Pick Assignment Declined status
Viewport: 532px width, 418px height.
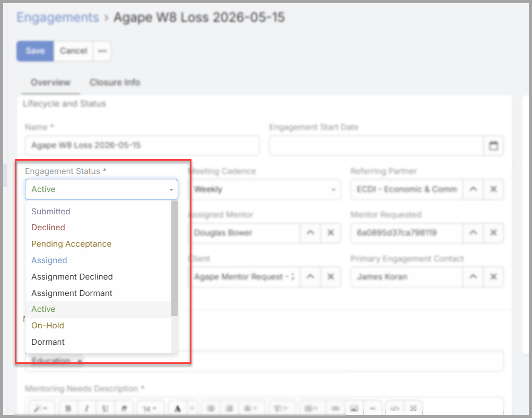click(99, 277)
